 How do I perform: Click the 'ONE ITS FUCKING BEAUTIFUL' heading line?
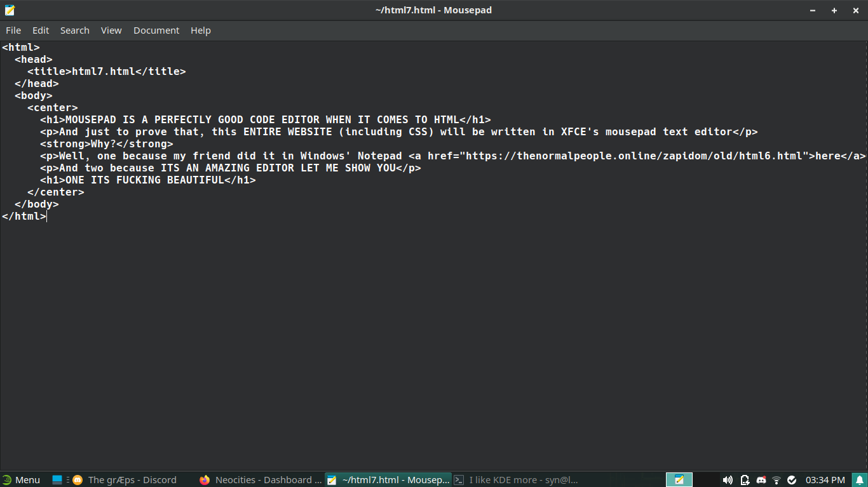[148, 180]
